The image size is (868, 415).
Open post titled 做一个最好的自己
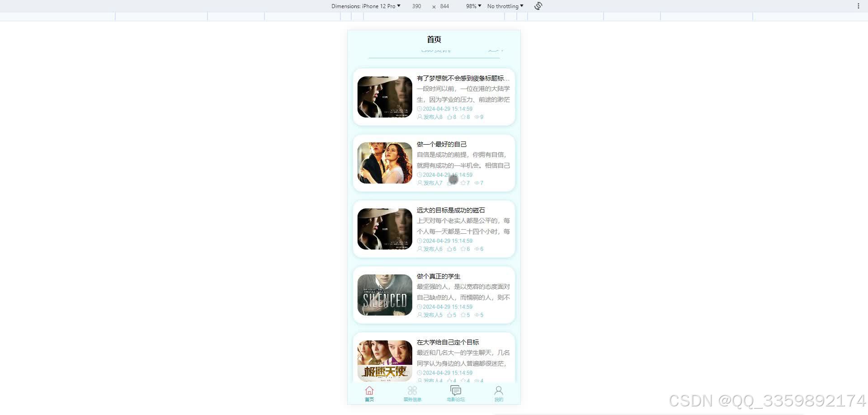[x=442, y=144]
